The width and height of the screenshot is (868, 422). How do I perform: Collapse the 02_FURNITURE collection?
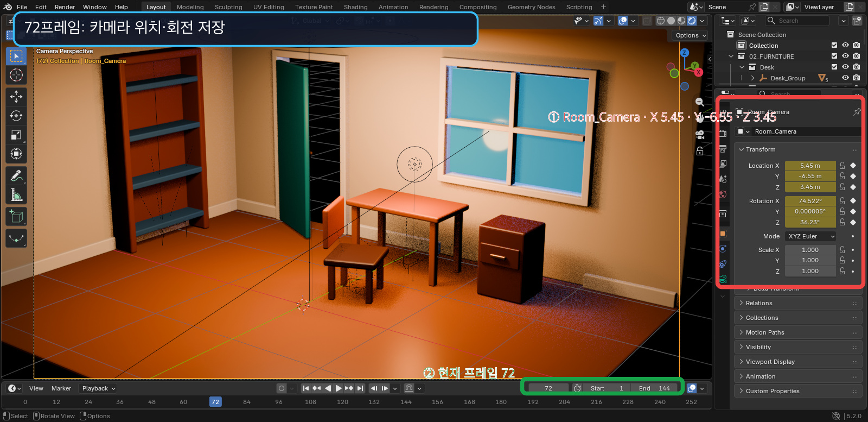click(731, 56)
